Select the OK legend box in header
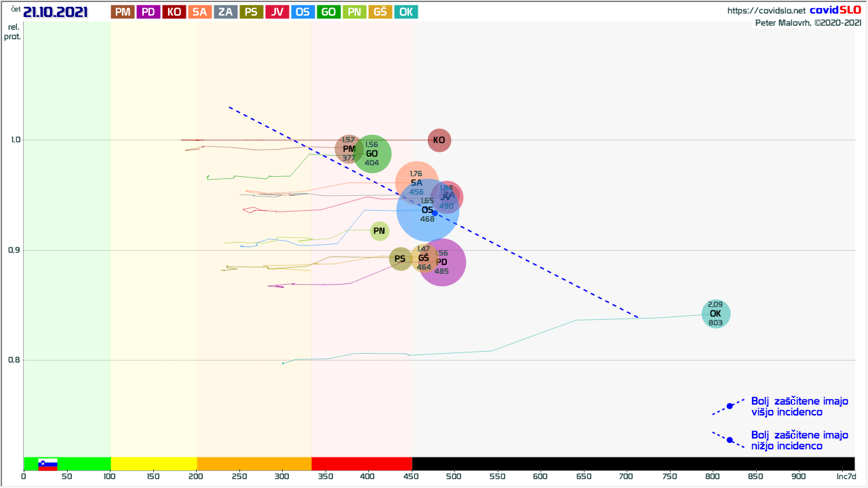The image size is (868, 488). (406, 12)
